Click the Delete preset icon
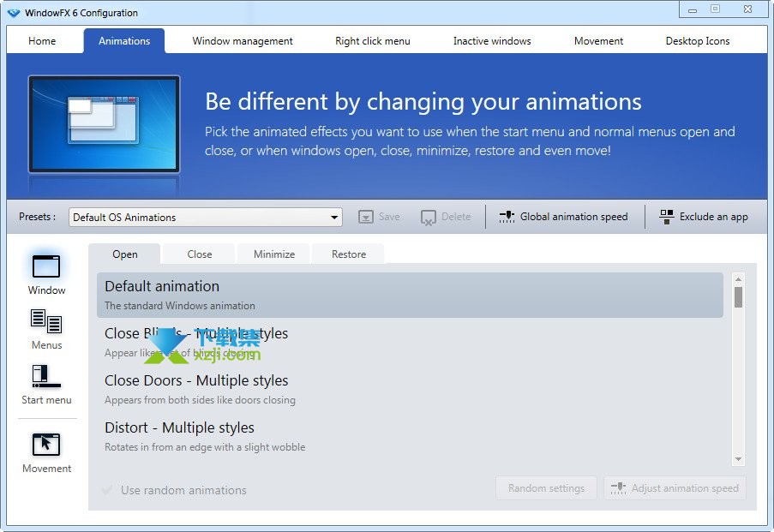The width and height of the screenshot is (774, 532). click(x=428, y=217)
